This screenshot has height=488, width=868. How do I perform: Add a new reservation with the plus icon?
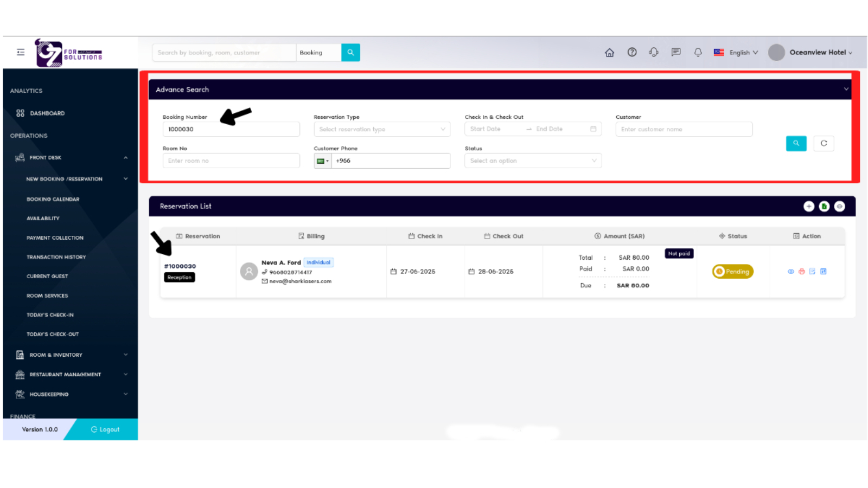point(809,206)
